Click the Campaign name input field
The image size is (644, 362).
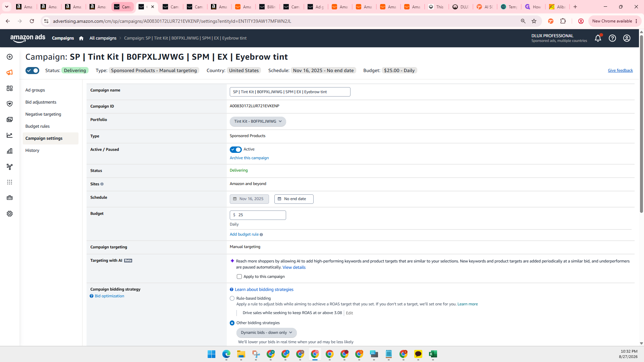(x=290, y=92)
